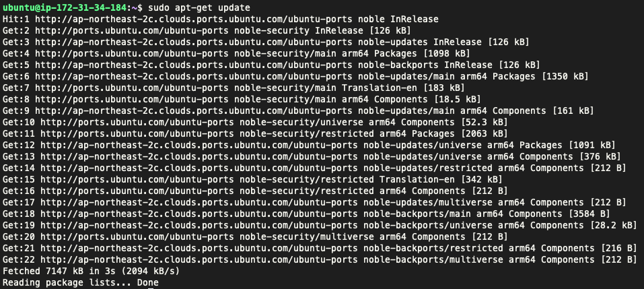The image size is (644, 289).
Task: Click the 'Reading package lists... Done' line
Action: [x=81, y=282]
